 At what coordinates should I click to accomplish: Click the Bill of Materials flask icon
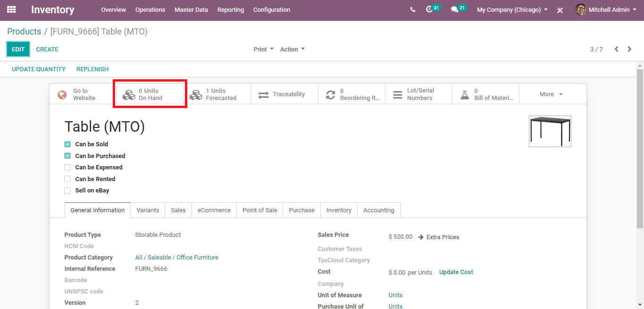coord(465,95)
